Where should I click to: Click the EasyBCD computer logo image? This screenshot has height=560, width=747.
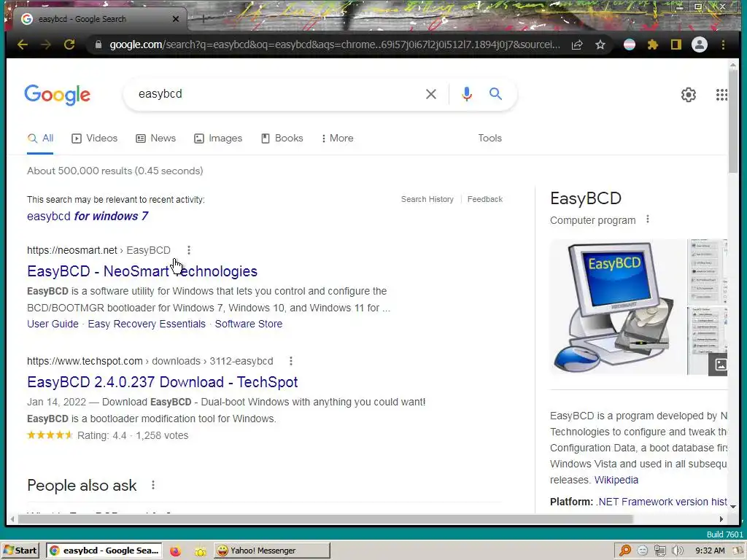[x=617, y=307]
